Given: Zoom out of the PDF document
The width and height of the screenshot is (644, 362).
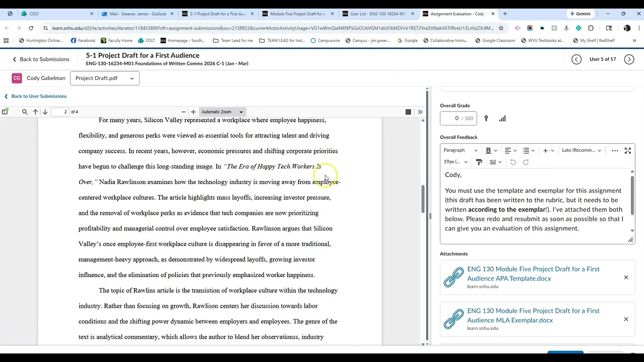Looking at the screenshot, I should tap(184, 112).
